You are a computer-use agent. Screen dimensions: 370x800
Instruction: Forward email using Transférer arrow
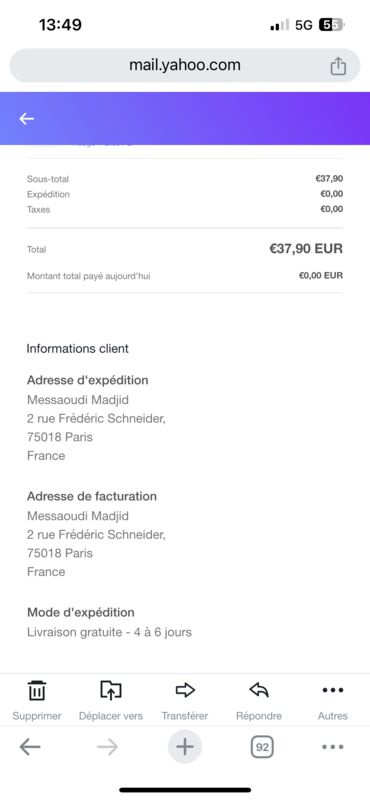[185, 691]
